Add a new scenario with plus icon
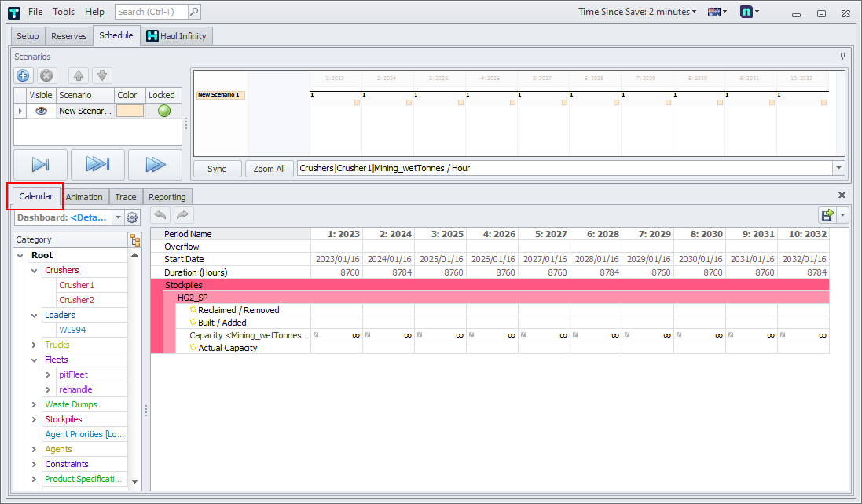862x504 pixels. (23, 75)
